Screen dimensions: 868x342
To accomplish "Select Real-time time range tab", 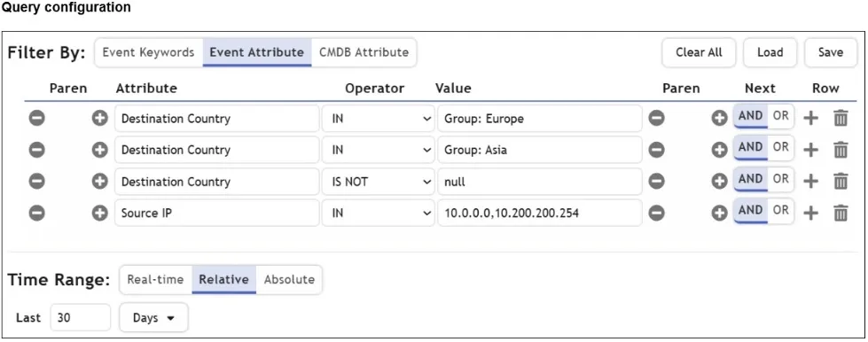I will tap(155, 279).
